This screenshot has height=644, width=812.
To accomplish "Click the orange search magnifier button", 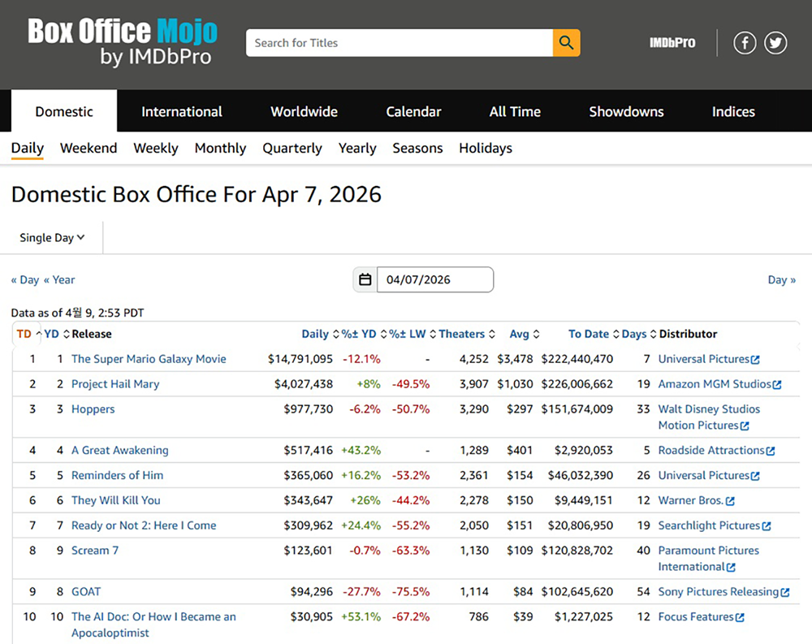I will [566, 43].
